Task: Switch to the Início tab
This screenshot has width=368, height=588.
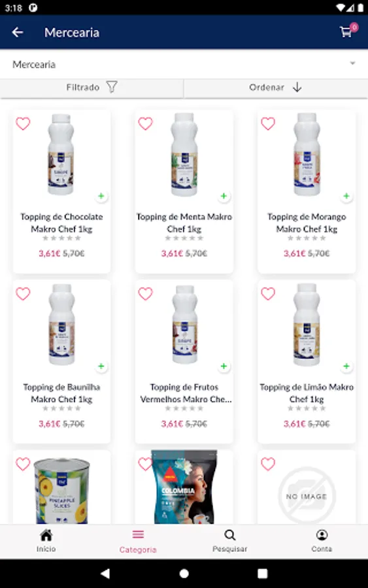Action: (46, 541)
